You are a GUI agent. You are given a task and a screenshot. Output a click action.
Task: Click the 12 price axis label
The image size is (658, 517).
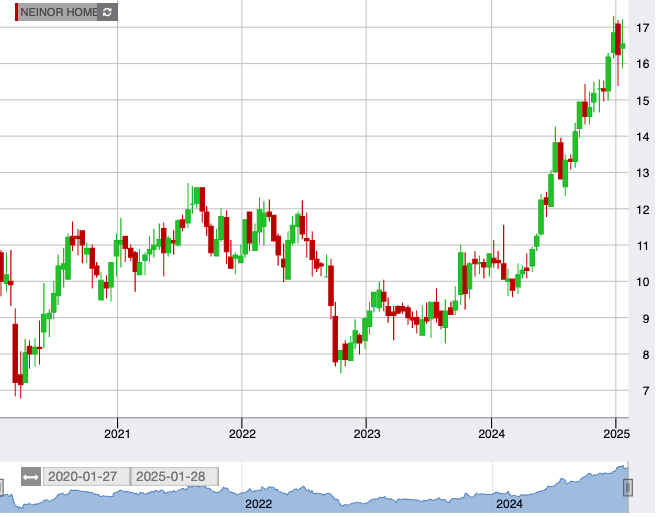(x=643, y=210)
